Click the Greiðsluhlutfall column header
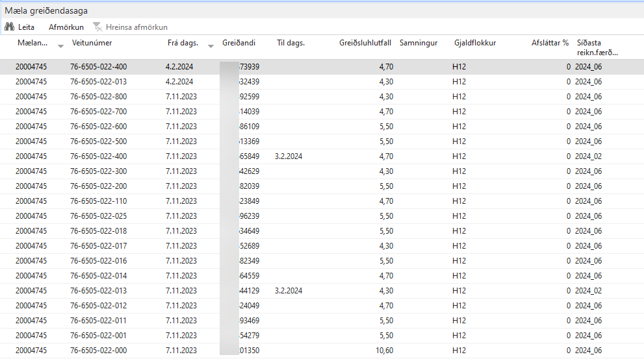This screenshot has height=359, width=644. pyautogui.click(x=365, y=43)
